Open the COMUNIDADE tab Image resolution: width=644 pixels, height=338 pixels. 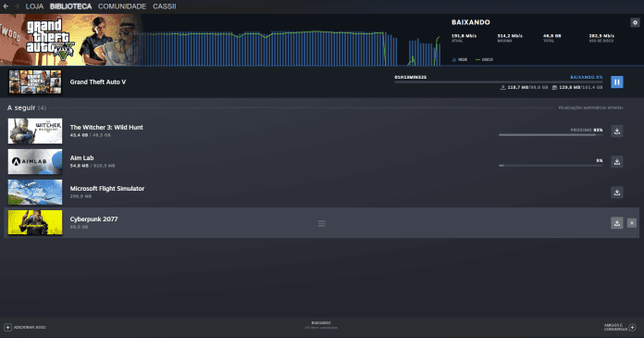coord(122,6)
